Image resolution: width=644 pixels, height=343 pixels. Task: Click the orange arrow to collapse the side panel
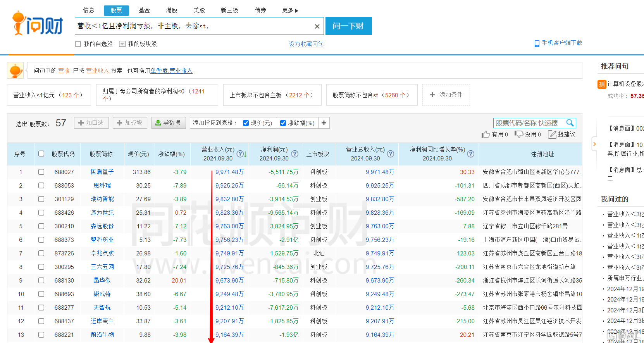pyautogui.click(x=594, y=144)
